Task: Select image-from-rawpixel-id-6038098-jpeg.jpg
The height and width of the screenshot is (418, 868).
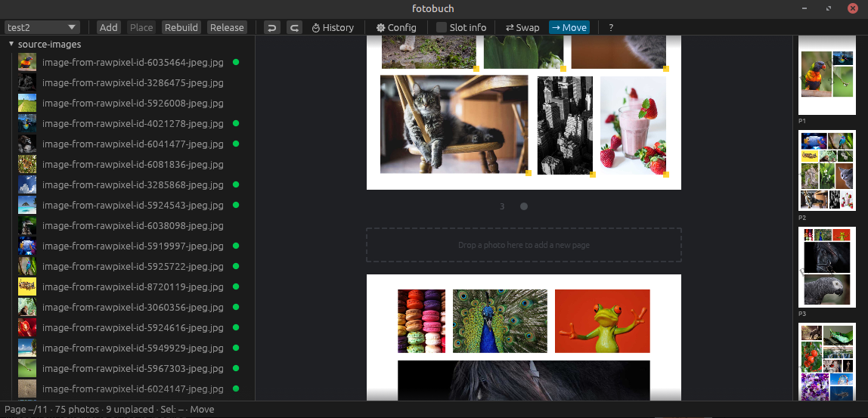Action: pyautogui.click(x=133, y=225)
